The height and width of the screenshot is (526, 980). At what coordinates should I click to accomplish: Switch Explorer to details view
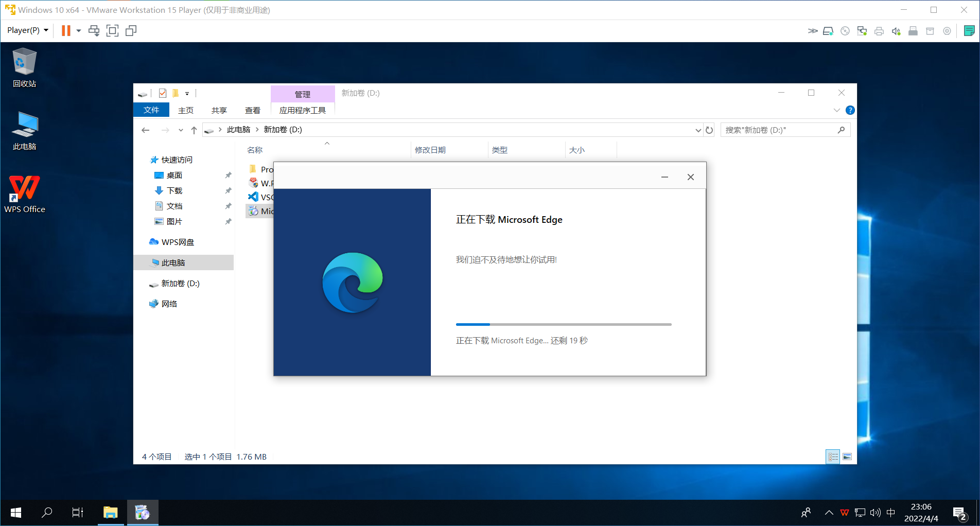[x=833, y=457]
